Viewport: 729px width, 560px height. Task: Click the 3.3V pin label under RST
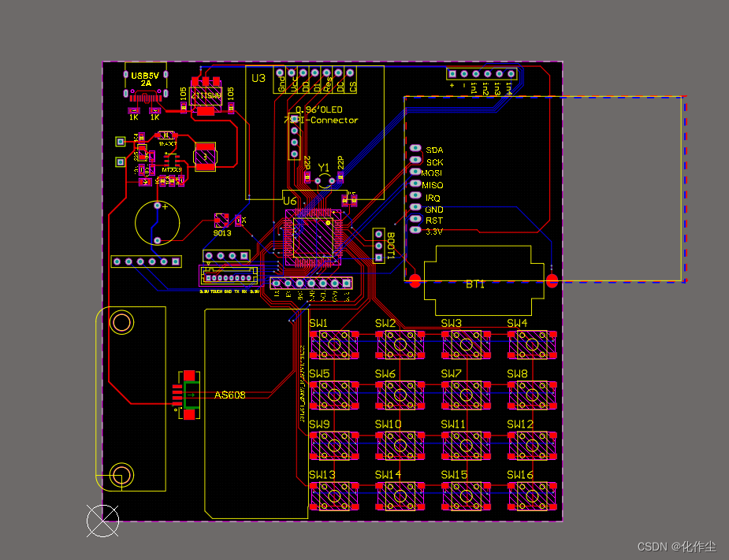(434, 232)
